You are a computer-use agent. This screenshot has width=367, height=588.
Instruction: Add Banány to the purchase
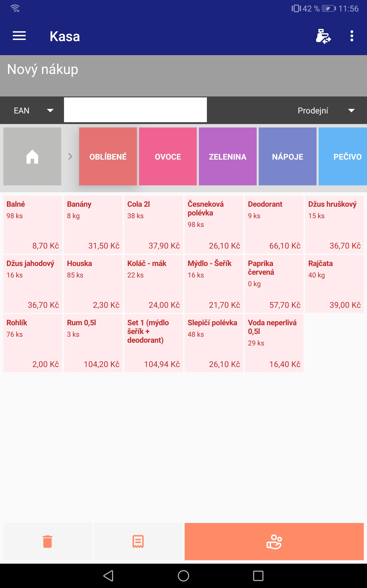pos(93,224)
